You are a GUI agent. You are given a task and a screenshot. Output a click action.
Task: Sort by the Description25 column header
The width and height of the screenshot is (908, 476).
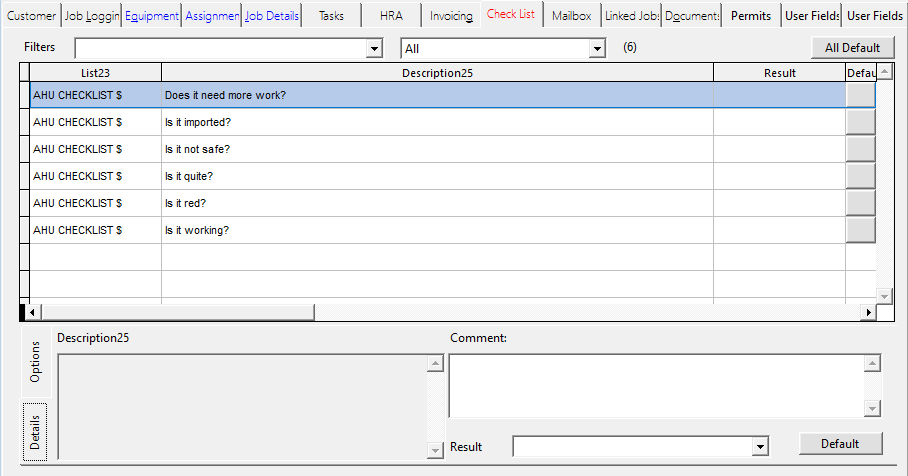[437, 73]
